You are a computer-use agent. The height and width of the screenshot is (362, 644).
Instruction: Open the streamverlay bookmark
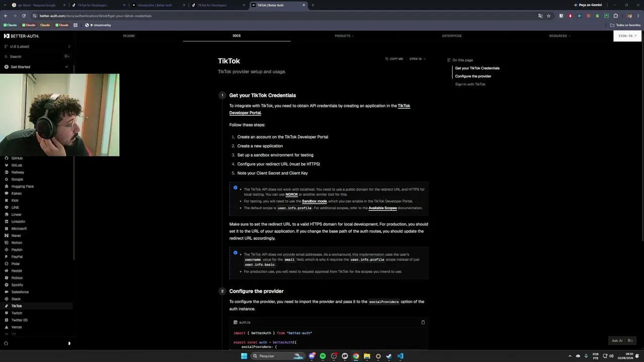click(x=98, y=25)
